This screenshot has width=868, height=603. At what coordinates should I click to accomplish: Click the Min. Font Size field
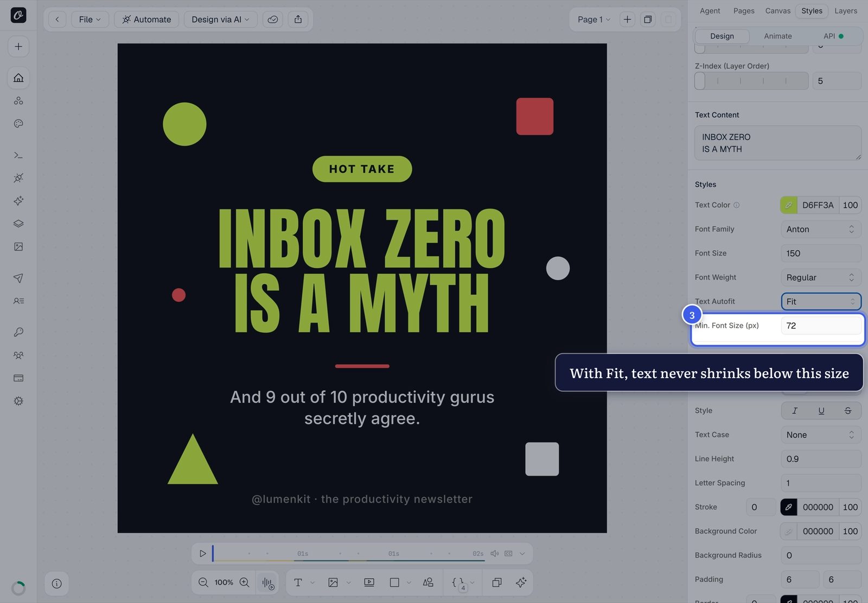coord(821,326)
